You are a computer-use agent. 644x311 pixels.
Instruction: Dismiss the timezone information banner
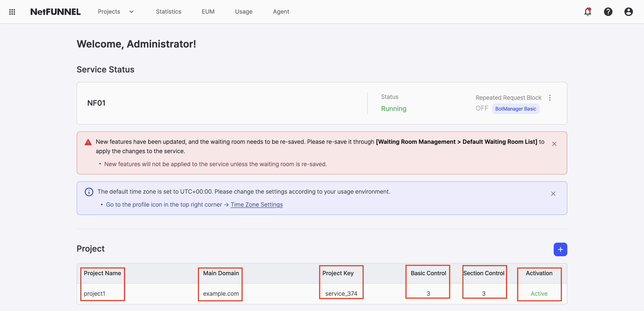[553, 193]
